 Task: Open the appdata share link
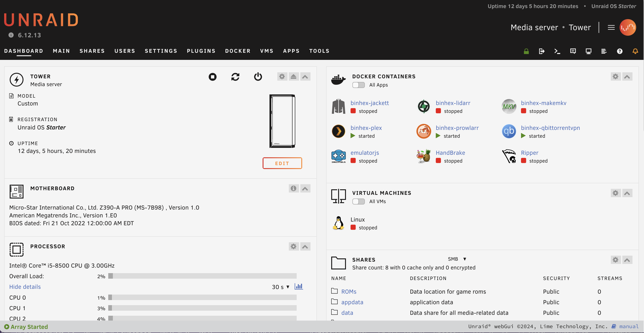coord(352,302)
